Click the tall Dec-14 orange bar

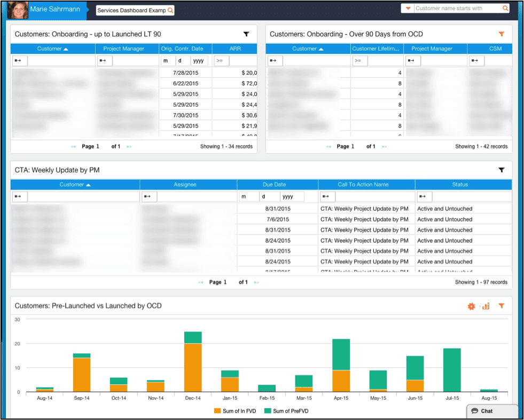pyautogui.click(x=193, y=367)
